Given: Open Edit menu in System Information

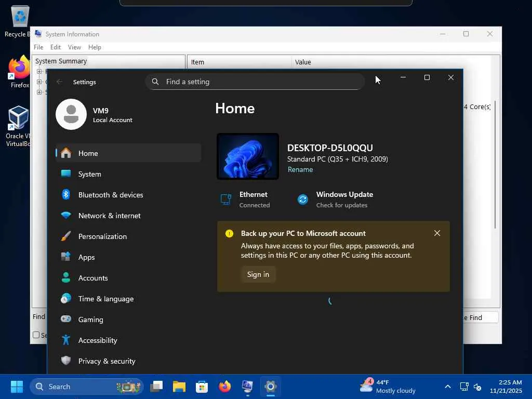Looking at the screenshot, I should tap(55, 47).
